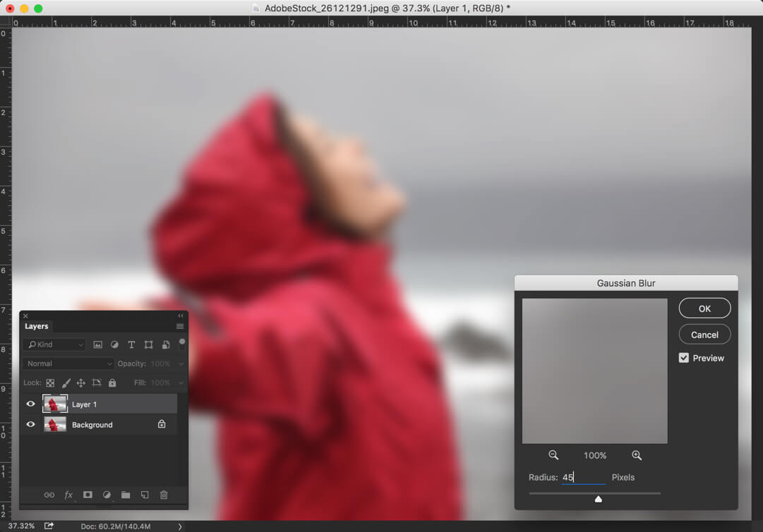Click the Opacity 100% value

click(161, 364)
